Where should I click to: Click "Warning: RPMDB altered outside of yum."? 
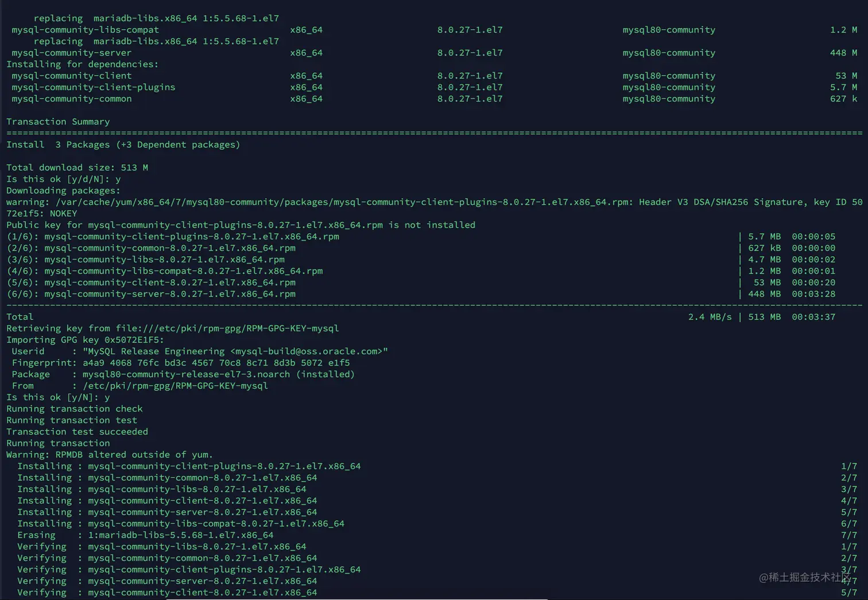pos(110,455)
